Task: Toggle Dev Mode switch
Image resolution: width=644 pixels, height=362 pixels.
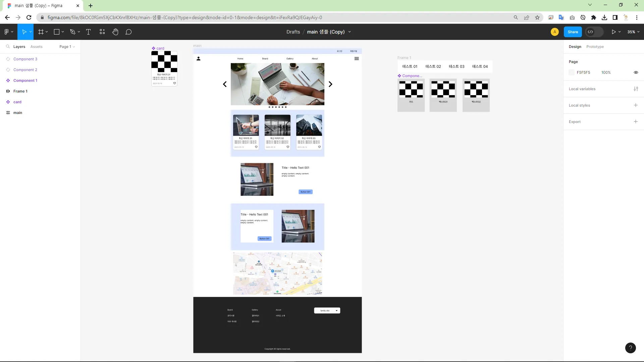Action: point(594,32)
